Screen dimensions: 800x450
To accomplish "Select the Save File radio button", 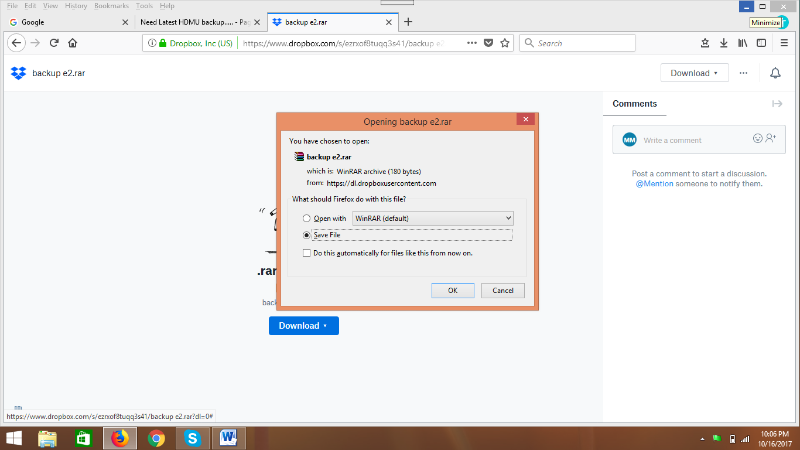I will pyautogui.click(x=306, y=235).
